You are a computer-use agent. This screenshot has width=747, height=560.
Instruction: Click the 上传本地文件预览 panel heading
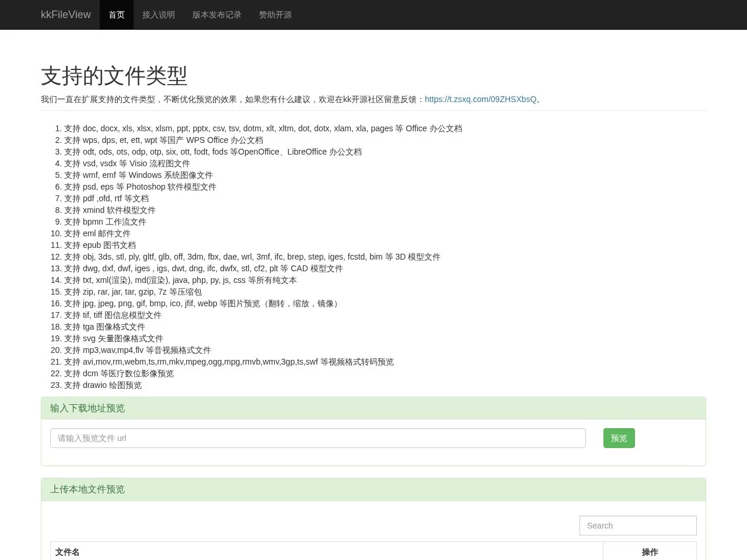coord(88,489)
